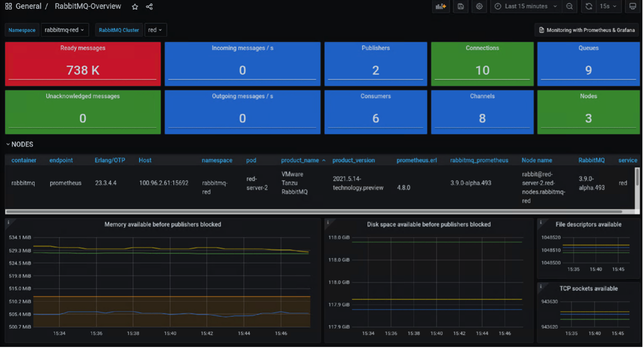644x349 pixels.
Task: Sort table by product_name column
Action: [x=300, y=160]
